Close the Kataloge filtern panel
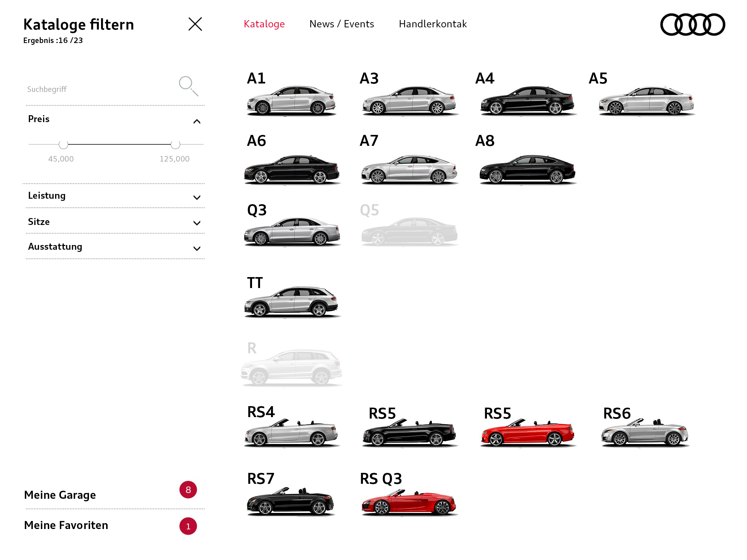The height and width of the screenshot is (560, 747). 195,24
